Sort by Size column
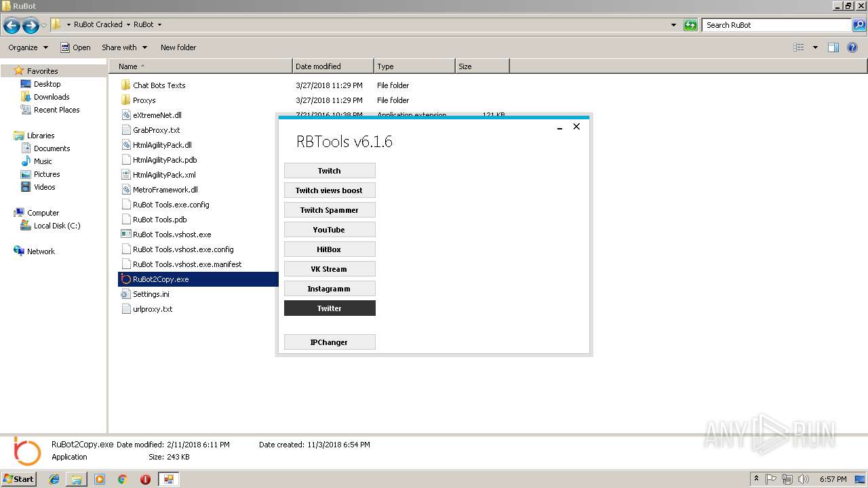The image size is (868, 488). pyautogui.click(x=482, y=66)
